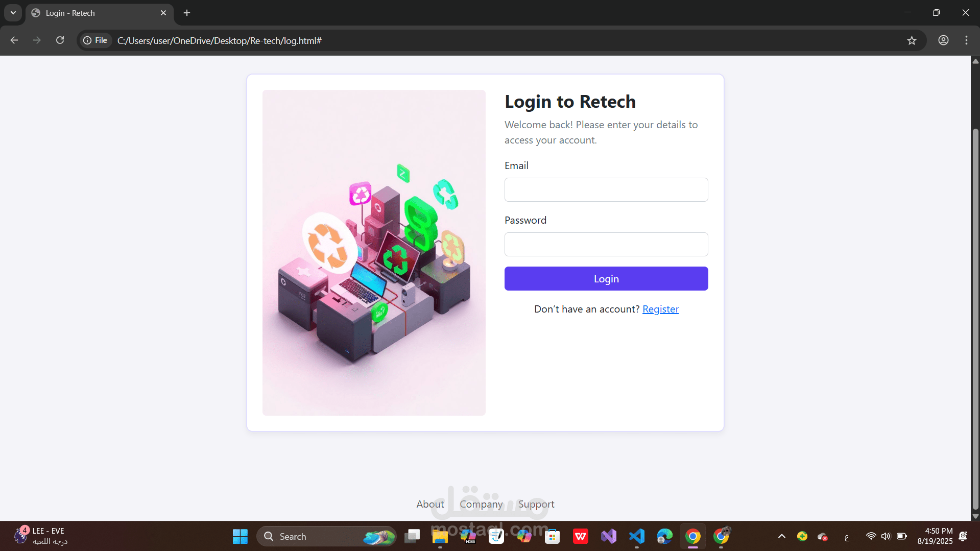Launch WPS Office from the taskbar
980x551 pixels.
pyautogui.click(x=580, y=536)
